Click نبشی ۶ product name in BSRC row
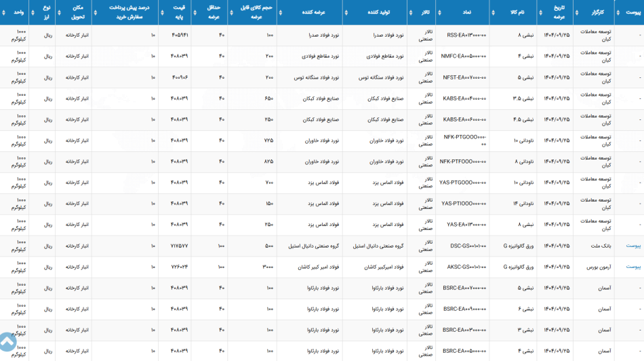Screen dimensions: 644x361 526,309
